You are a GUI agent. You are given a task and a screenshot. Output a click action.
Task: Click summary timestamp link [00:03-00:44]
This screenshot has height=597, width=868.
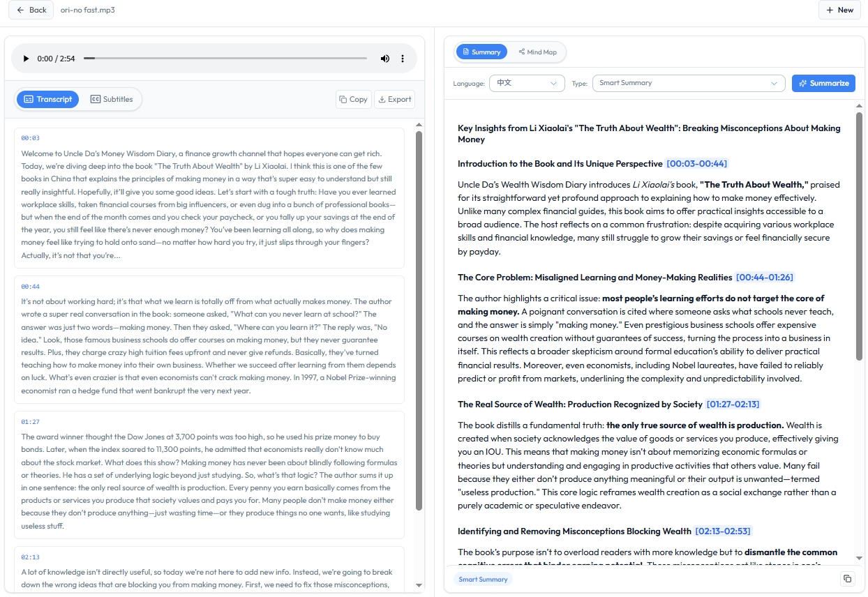[x=696, y=164]
